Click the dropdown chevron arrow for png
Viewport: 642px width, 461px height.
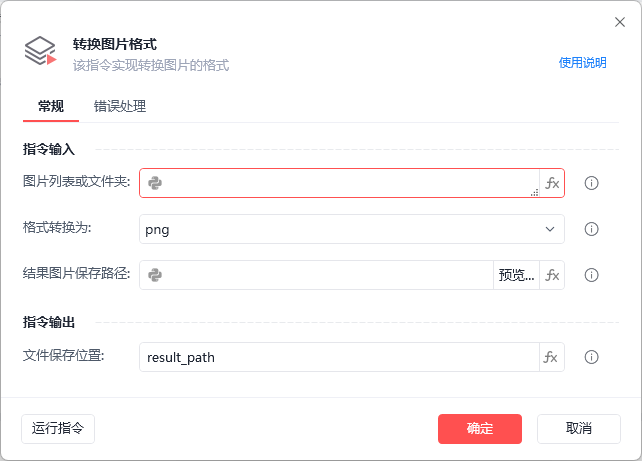(x=550, y=229)
